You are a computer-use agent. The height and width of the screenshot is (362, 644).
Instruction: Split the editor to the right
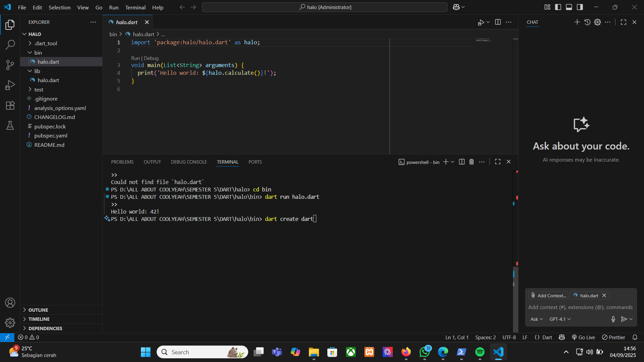pos(498,22)
